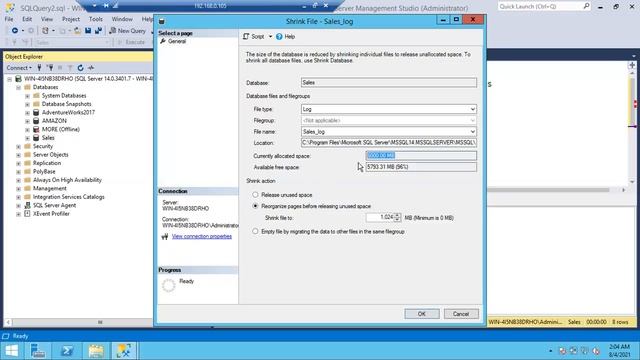This screenshot has height=360, width=640.
Task: Click View connection properties link
Action: tap(202, 236)
